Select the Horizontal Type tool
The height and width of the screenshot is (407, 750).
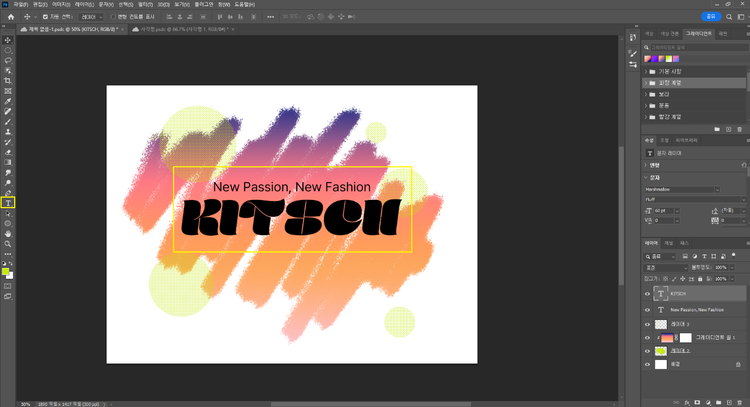8,203
